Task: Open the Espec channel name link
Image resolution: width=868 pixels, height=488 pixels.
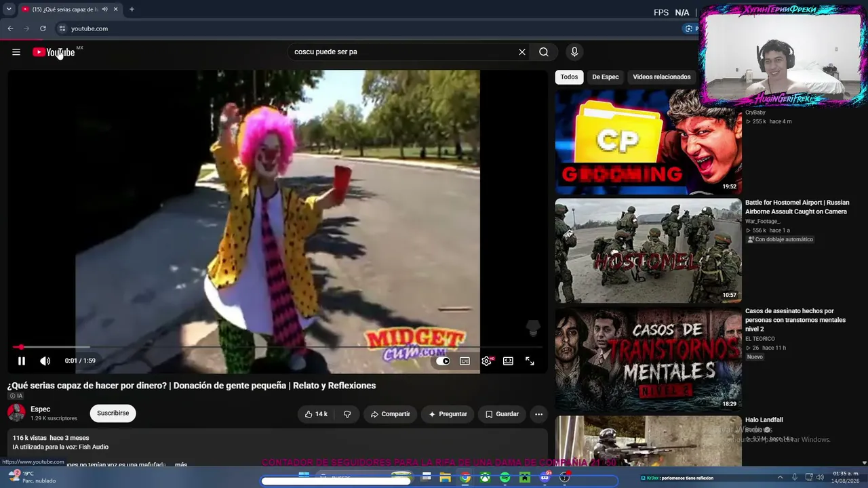Action: click(x=40, y=409)
